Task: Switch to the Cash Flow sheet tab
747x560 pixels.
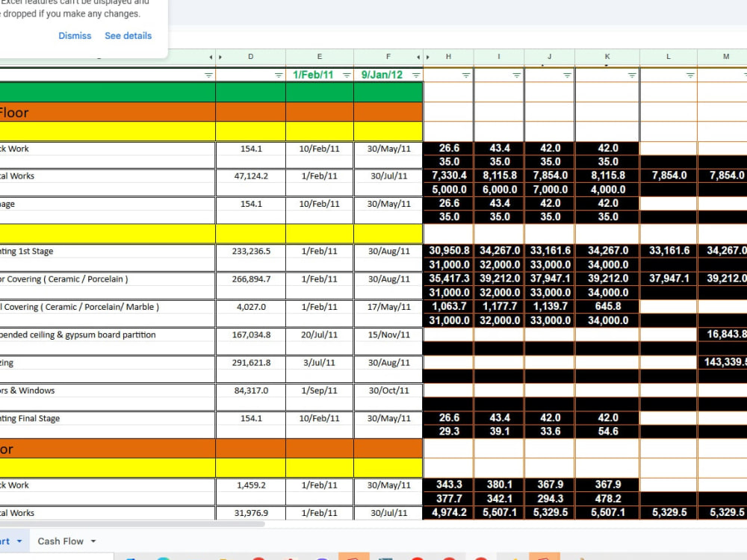Action: [x=61, y=541]
